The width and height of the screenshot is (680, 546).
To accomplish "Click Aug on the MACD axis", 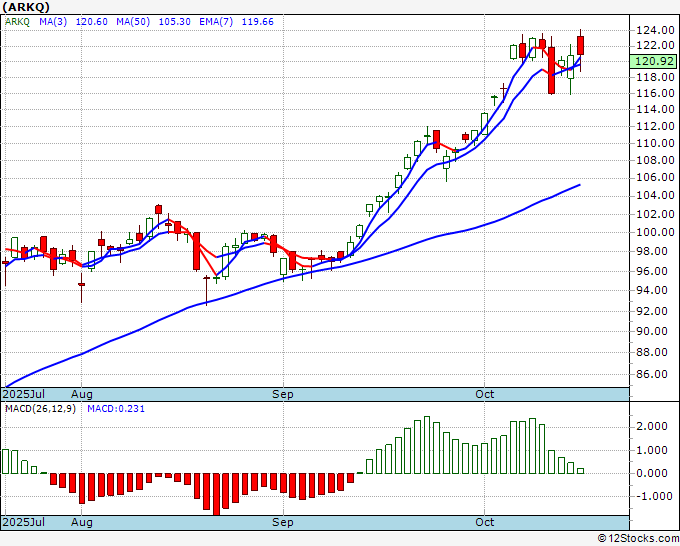I will click(82, 522).
